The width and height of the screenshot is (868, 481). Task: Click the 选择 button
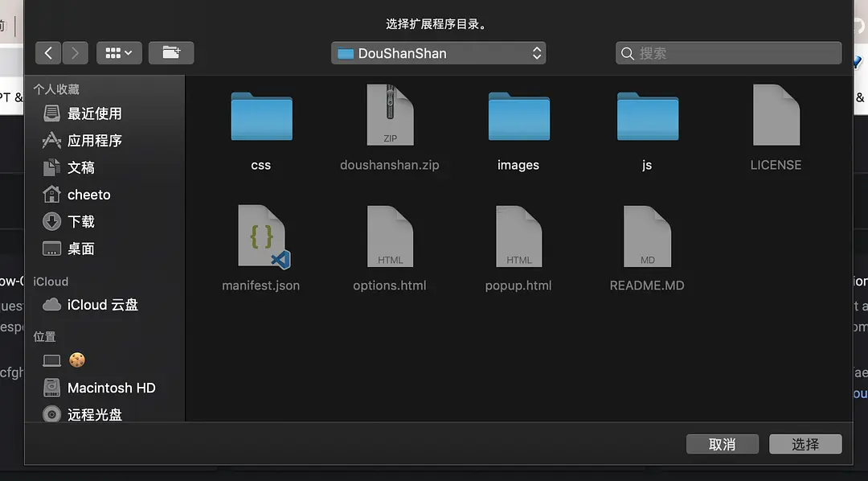coord(805,444)
